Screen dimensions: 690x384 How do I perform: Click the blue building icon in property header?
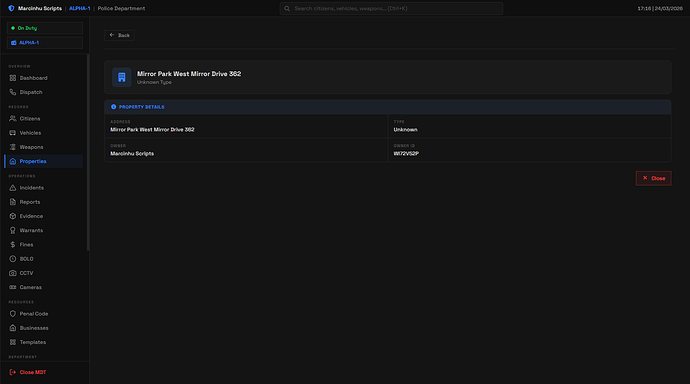point(122,77)
